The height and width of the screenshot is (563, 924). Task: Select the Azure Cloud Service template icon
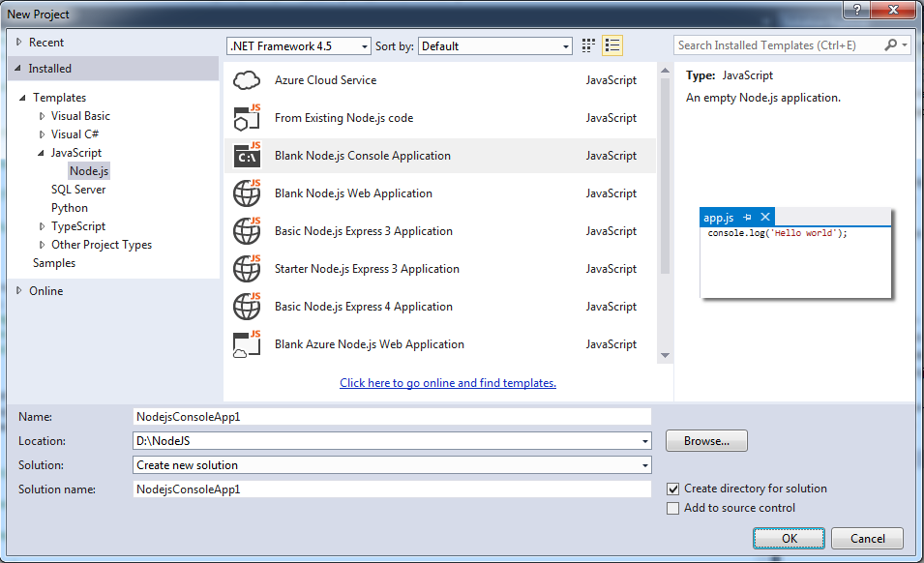pos(247,80)
